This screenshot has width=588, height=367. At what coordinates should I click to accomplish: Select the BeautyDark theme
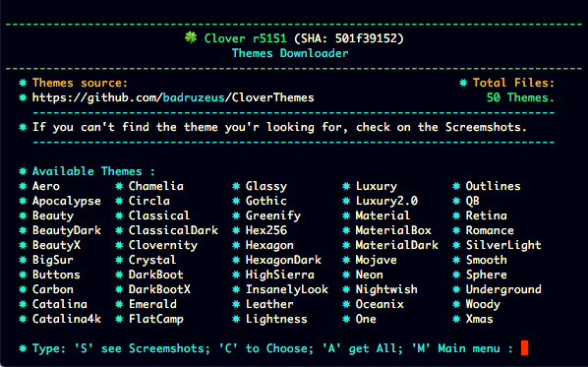pos(67,230)
